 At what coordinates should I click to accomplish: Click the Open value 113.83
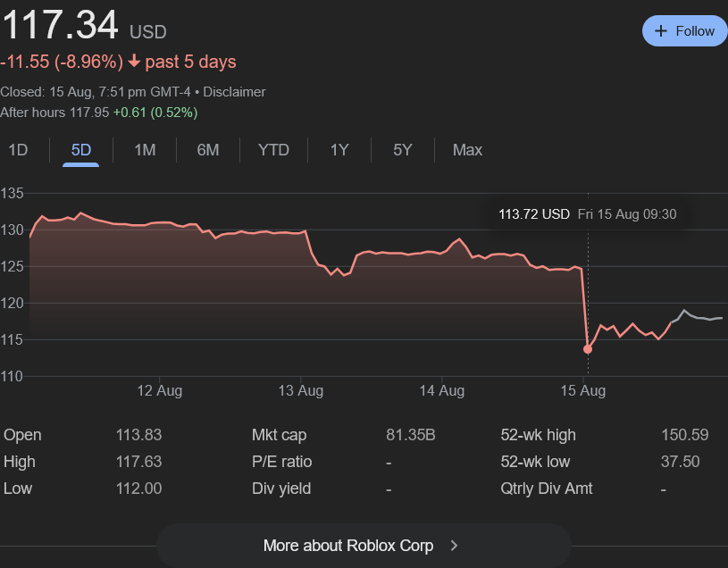coord(138,435)
